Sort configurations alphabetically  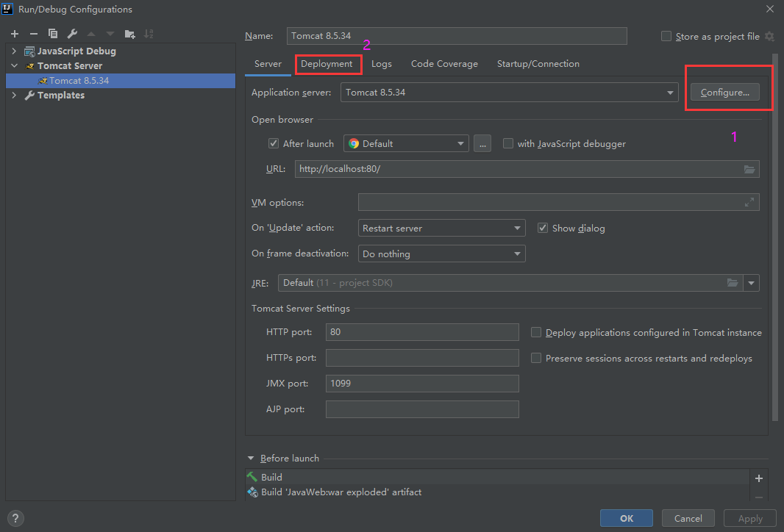click(x=149, y=34)
